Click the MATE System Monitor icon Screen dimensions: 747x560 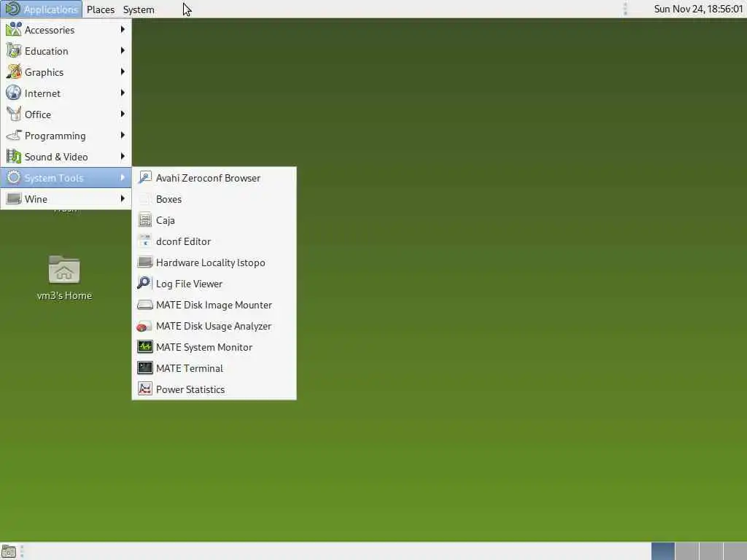pyautogui.click(x=145, y=346)
